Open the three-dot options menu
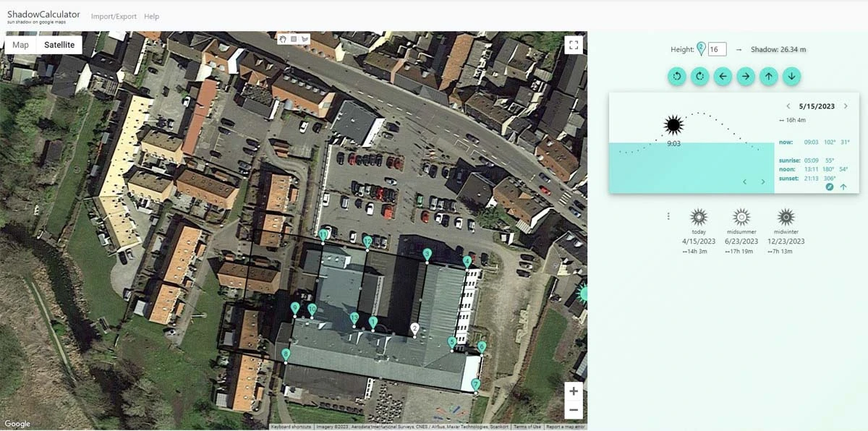The width and height of the screenshot is (868, 431). pyautogui.click(x=668, y=216)
